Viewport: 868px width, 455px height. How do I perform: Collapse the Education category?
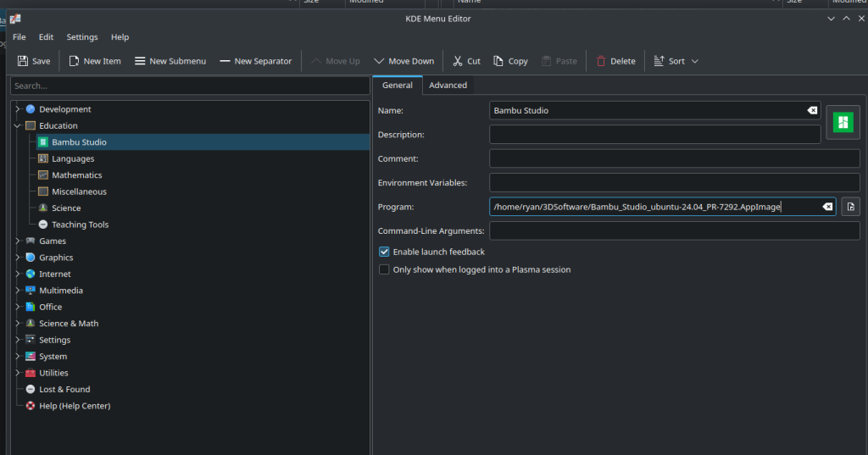pyautogui.click(x=18, y=125)
